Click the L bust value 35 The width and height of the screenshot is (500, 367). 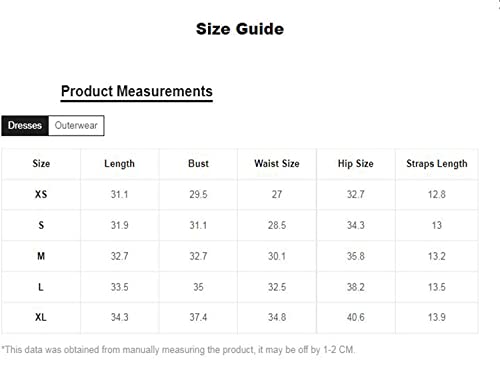pyautogui.click(x=198, y=287)
